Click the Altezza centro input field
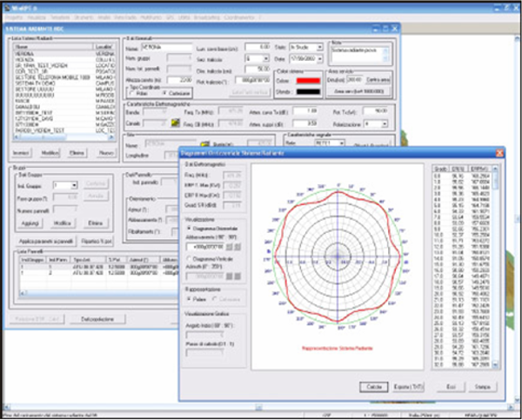The width and height of the screenshot is (522, 420). [x=179, y=80]
